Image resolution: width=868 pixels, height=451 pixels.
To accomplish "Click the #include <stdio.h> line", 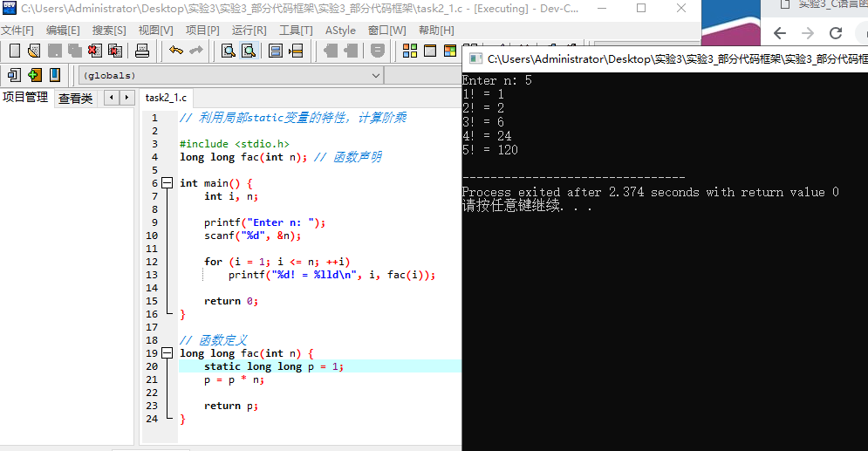I will click(x=234, y=144).
